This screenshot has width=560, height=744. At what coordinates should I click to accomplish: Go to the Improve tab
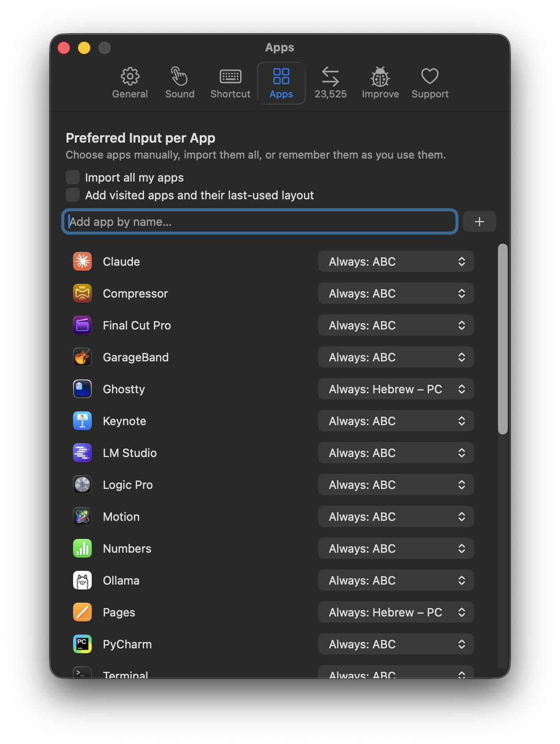pos(380,83)
